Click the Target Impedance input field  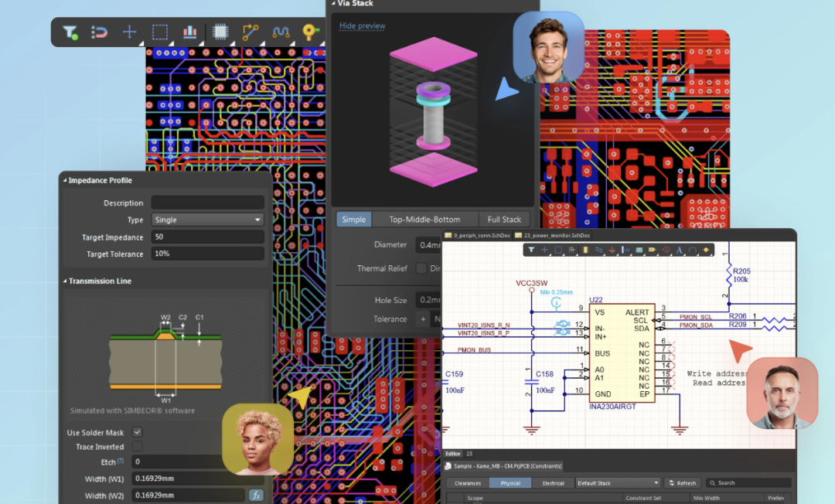(x=207, y=237)
